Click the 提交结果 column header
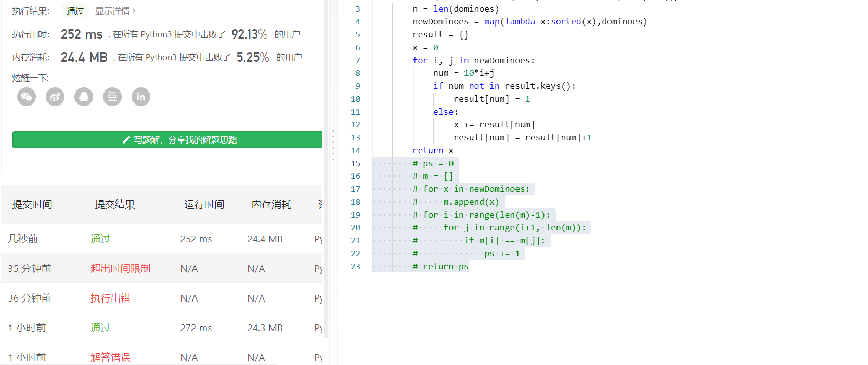 115,204
